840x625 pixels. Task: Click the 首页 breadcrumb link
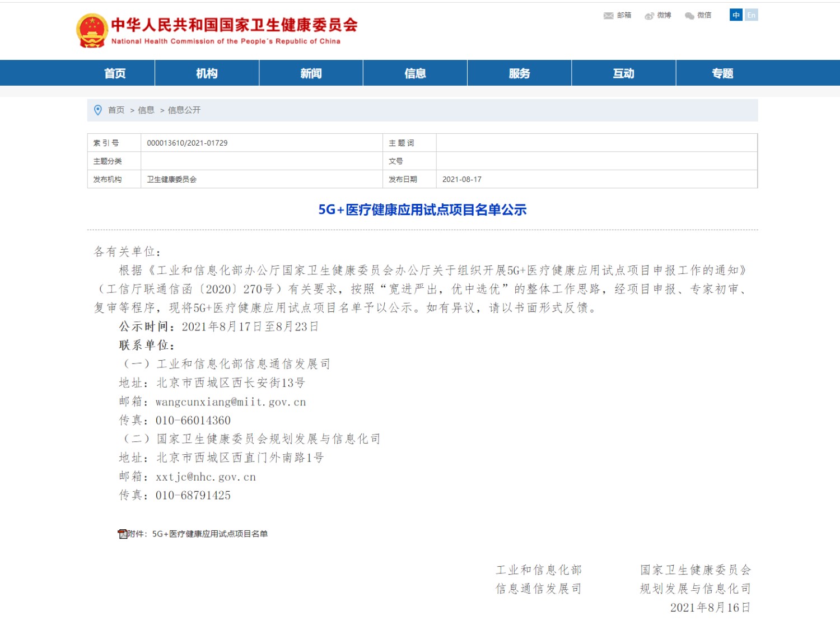116,110
